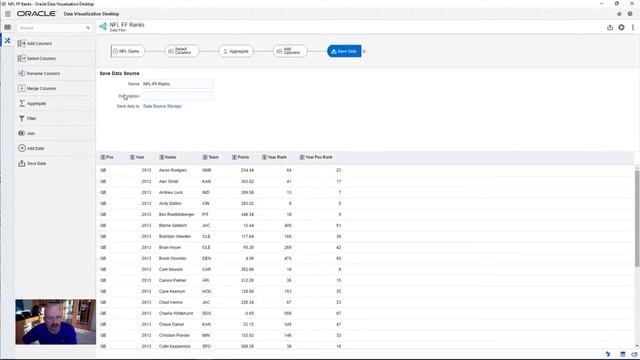Select the Blaine Gabbert name cell
Screen dimensions: 640x360
(173, 225)
